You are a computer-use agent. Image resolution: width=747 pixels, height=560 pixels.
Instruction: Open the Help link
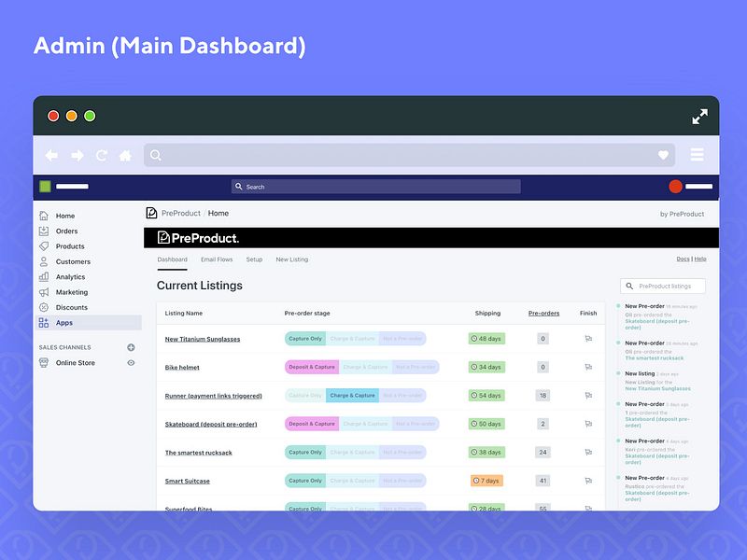[700, 259]
